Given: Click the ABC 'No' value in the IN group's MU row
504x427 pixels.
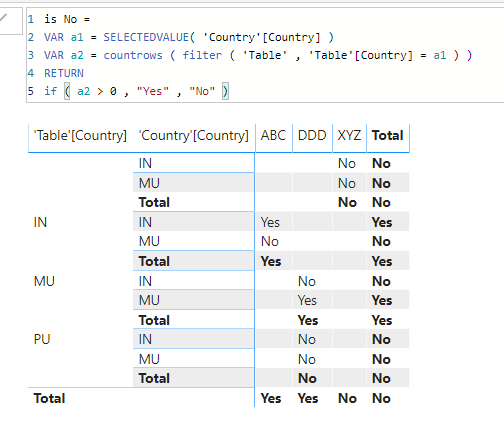Looking at the screenshot, I should point(270,241).
